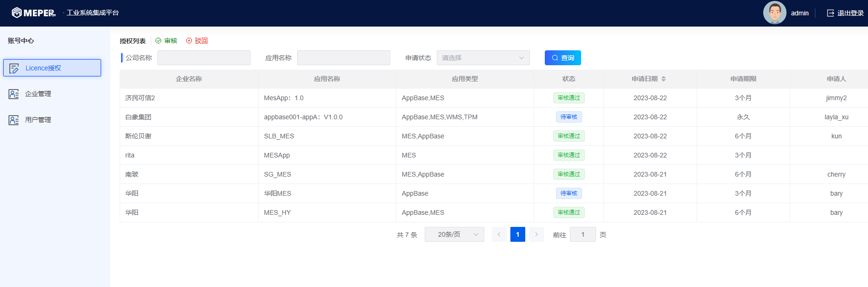Click the red 驳回 reject button

197,41
